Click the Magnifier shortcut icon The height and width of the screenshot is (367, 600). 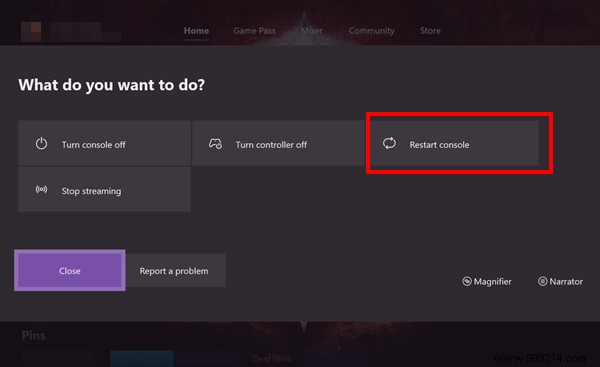(x=467, y=281)
